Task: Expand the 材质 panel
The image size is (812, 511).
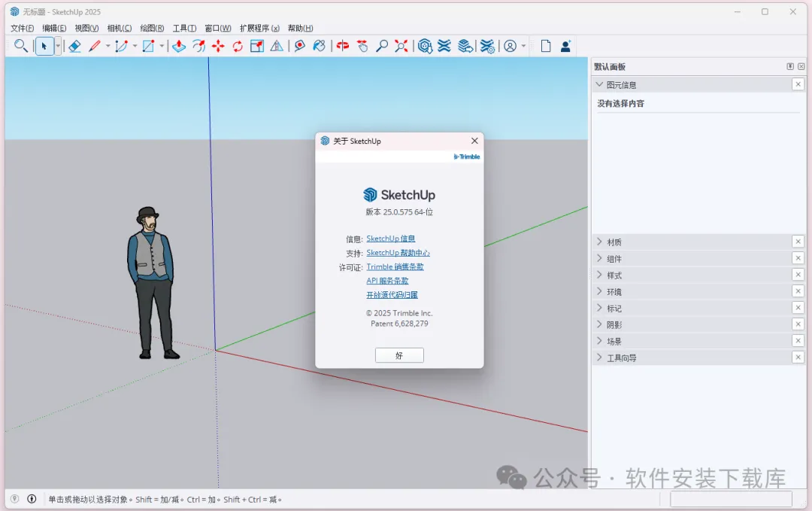Action: [599, 242]
